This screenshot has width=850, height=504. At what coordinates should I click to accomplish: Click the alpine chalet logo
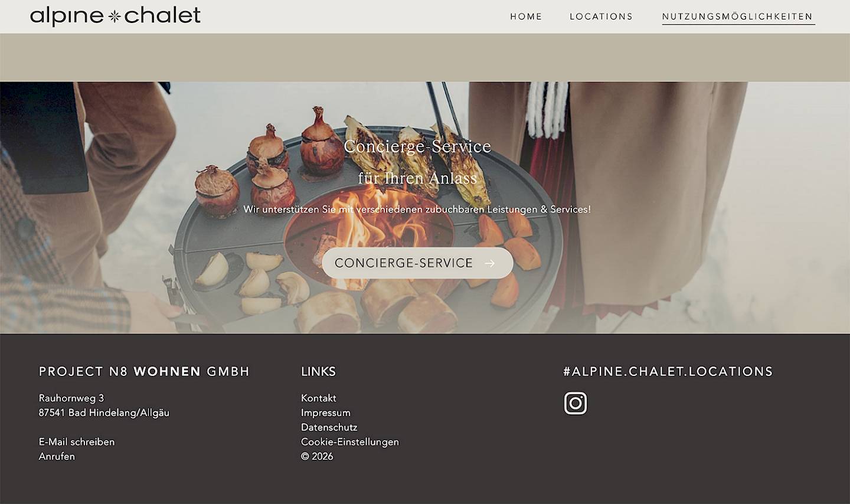point(115,16)
